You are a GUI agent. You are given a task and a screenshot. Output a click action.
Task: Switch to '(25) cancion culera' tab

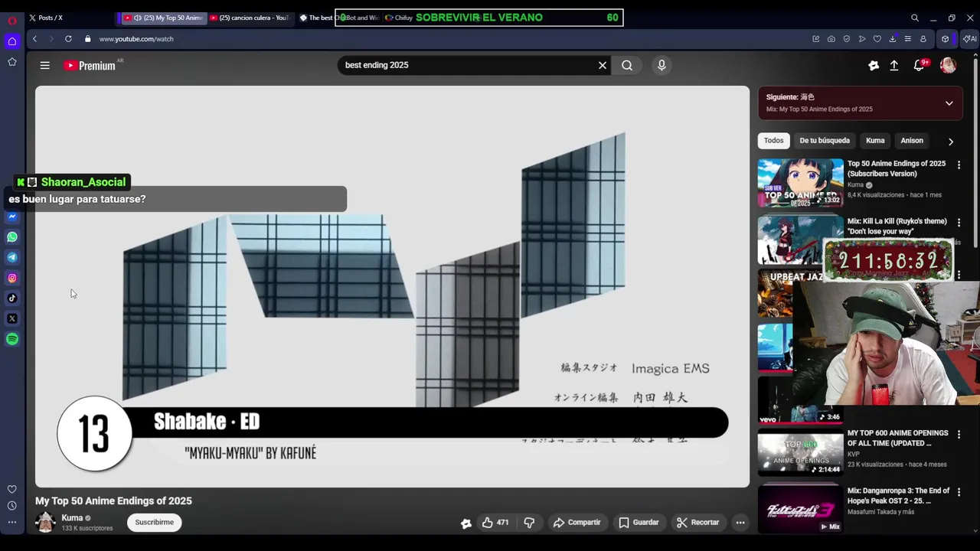pyautogui.click(x=250, y=18)
